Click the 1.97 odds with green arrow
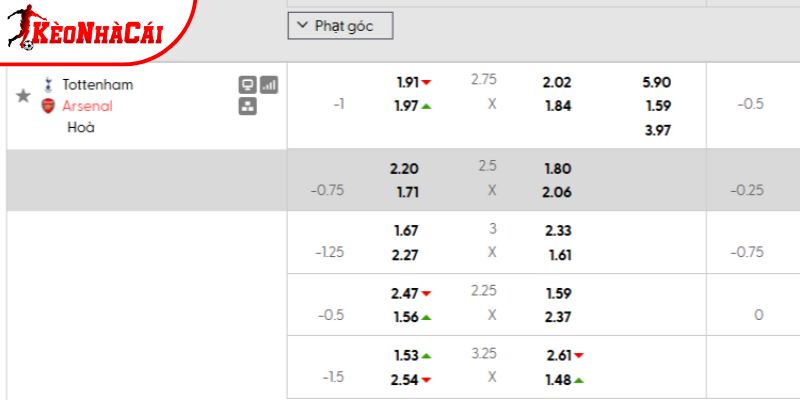The height and width of the screenshot is (400, 800). coord(409,106)
